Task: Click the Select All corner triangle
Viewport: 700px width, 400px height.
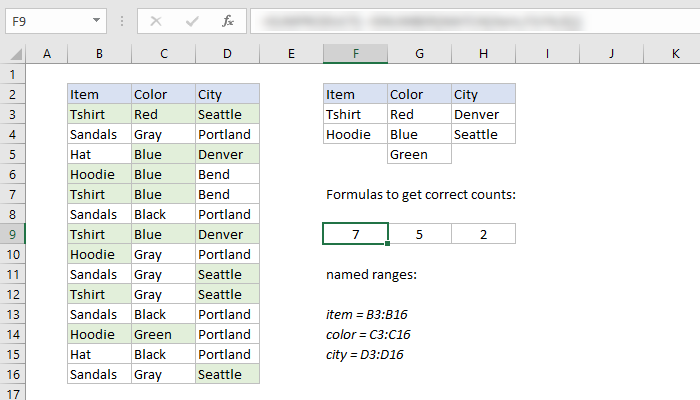Action: pyautogui.click(x=13, y=54)
